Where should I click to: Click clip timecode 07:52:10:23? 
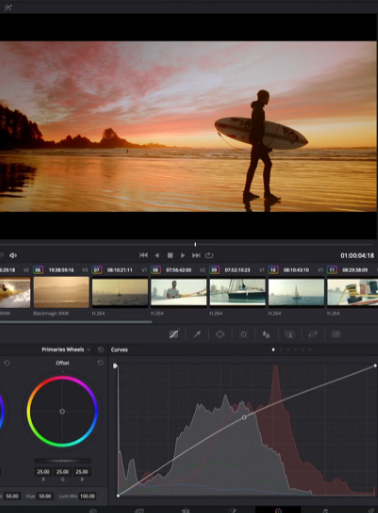pos(237,270)
